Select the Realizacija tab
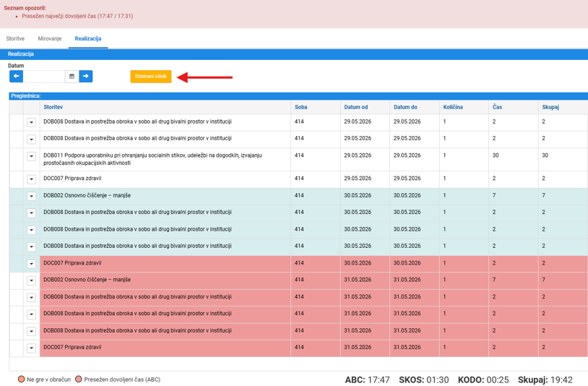This screenshot has width=588, height=386. 88,38
